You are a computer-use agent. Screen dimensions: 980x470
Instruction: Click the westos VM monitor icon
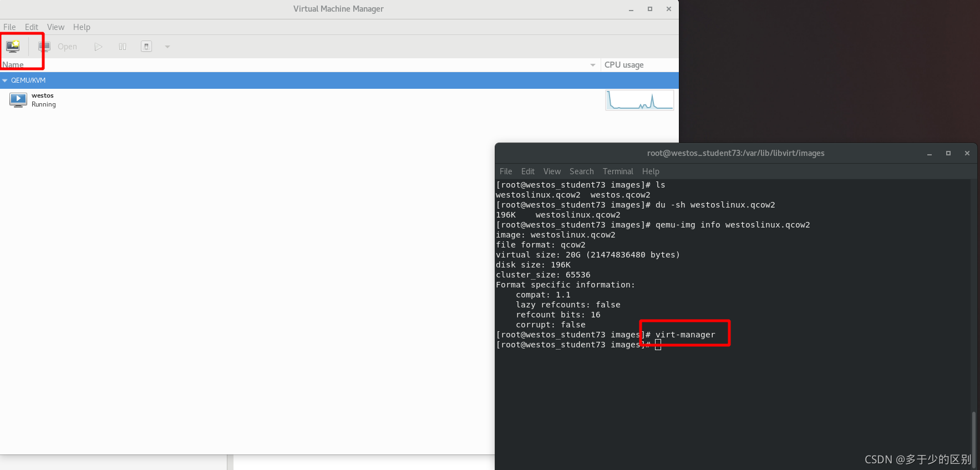tap(18, 100)
